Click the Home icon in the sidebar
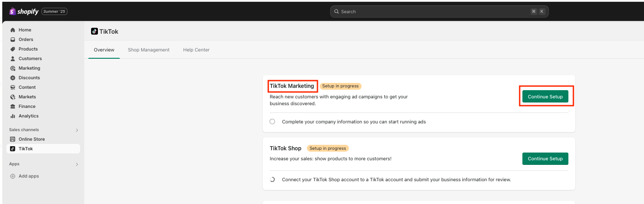The width and height of the screenshot is (644, 204). pos(13,30)
